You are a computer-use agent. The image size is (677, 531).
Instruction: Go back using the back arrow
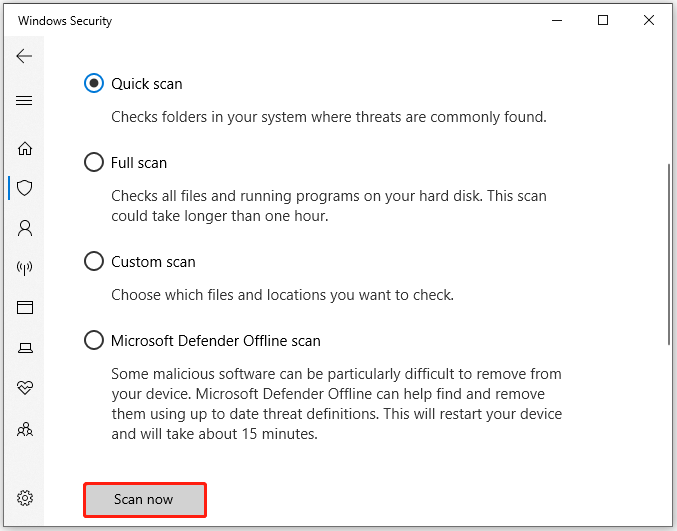24,56
